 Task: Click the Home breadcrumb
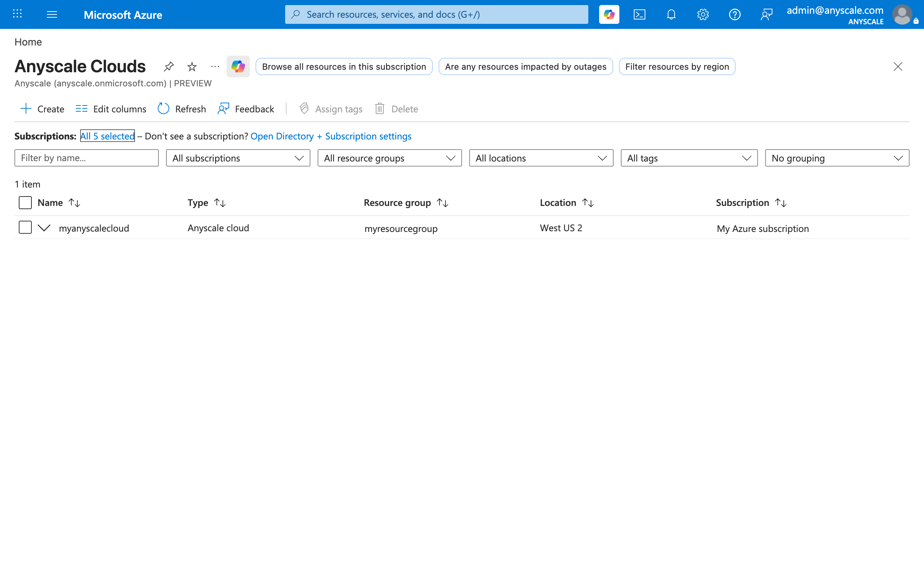pos(28,42)
